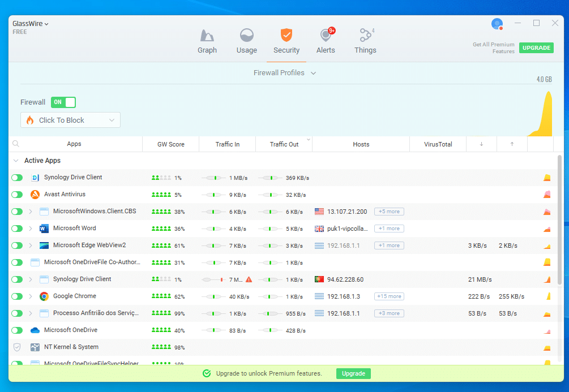Switch to the Security tab
569x392 pixels.
coord(286,41)
